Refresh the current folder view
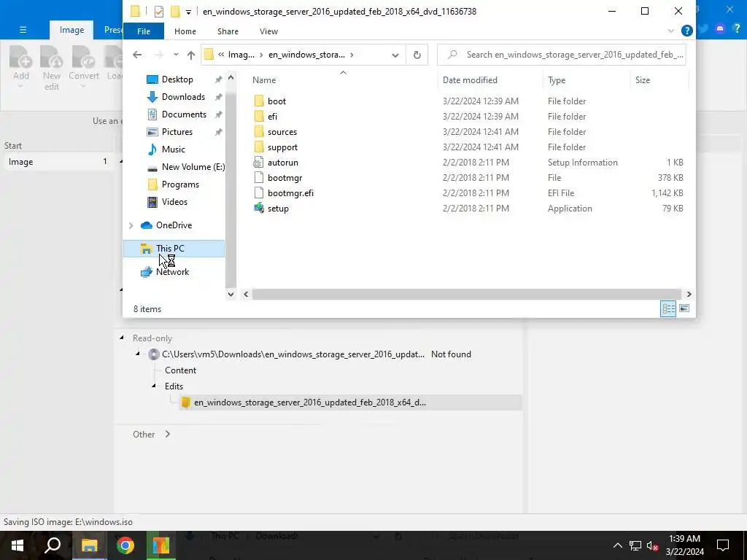Viewport: 747px width, 560px height. 417,55
